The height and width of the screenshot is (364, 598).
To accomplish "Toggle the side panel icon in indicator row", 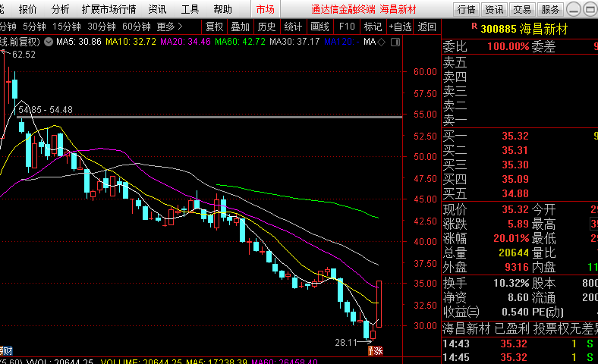I will tap(395, 42).
